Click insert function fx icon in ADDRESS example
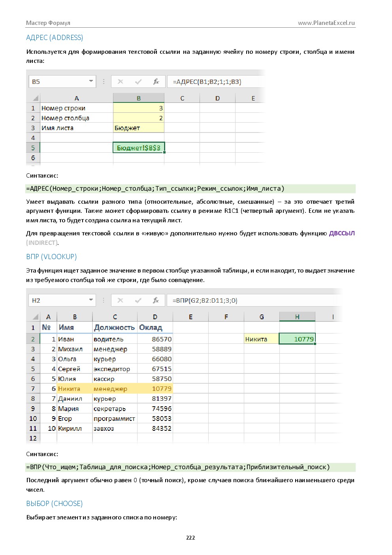This screenshot has width=392, height=555. (x=156, y=81)
